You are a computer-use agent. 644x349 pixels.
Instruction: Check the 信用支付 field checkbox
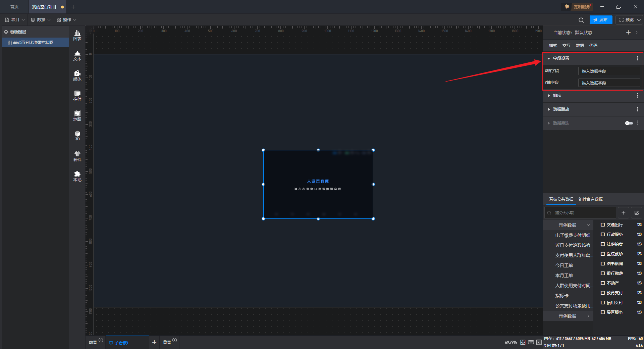[603, 303]
